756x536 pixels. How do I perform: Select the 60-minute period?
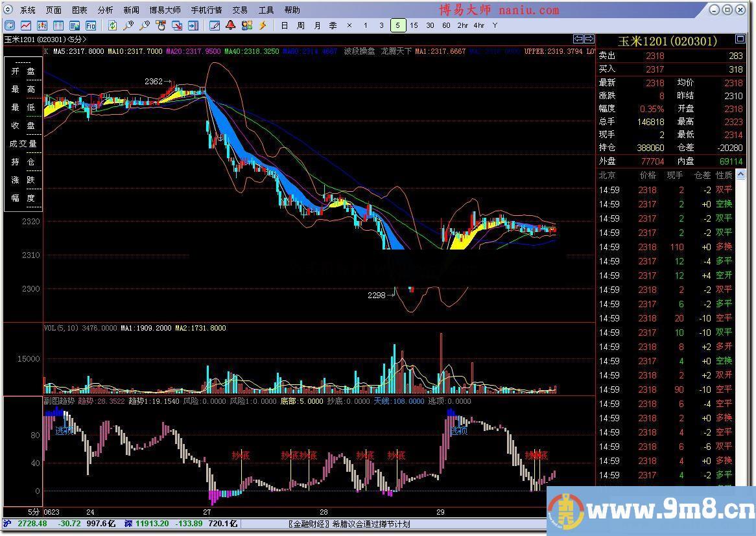446,25
